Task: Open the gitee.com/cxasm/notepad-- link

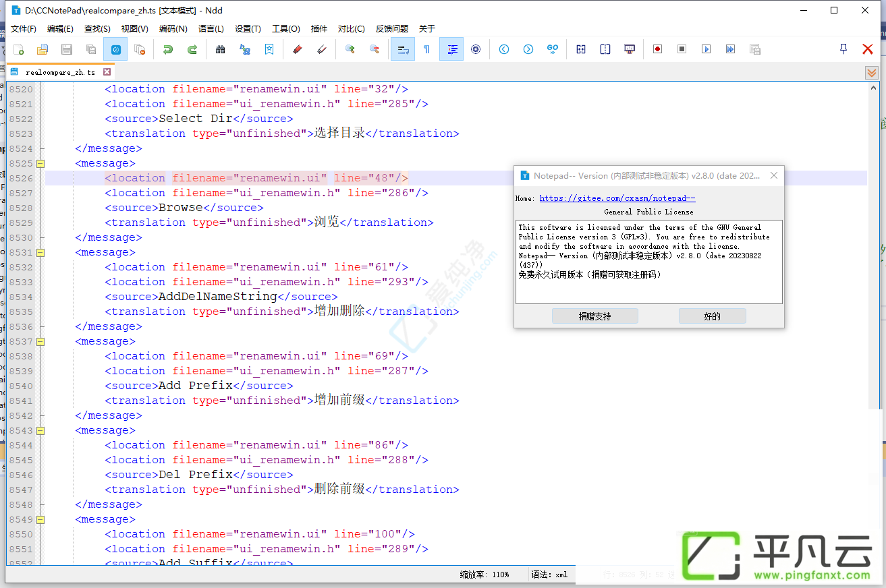Action: tap(617, 198)
